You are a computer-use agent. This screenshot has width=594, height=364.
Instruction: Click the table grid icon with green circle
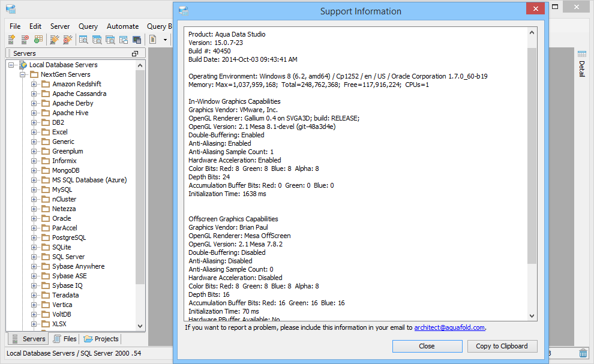pos(38,40)
